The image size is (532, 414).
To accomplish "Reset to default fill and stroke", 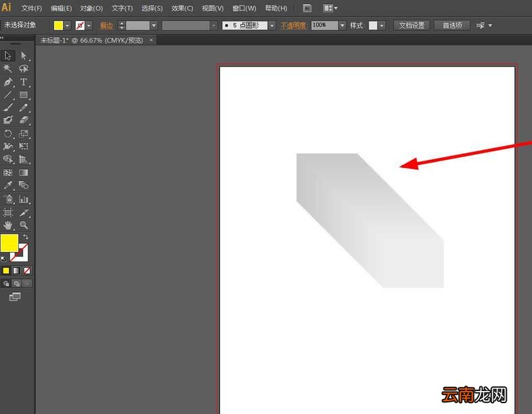I will tap(3, 259).
